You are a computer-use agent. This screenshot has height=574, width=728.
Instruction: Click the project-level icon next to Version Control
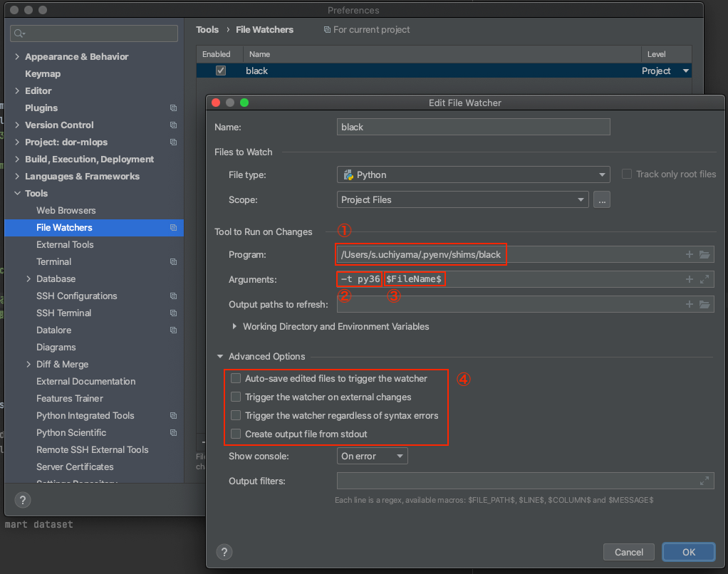pos(173,125)
